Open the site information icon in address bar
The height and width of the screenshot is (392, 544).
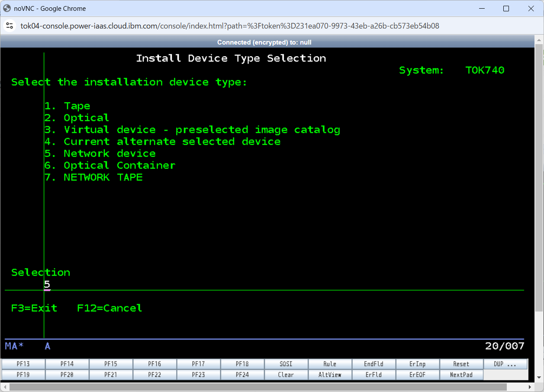[x=9, y=26]
